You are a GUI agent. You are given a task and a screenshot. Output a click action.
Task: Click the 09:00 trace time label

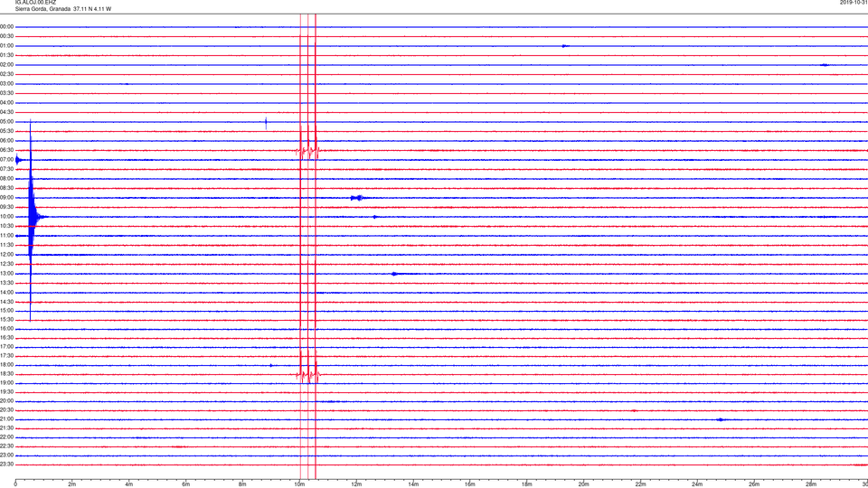(6, 198)
